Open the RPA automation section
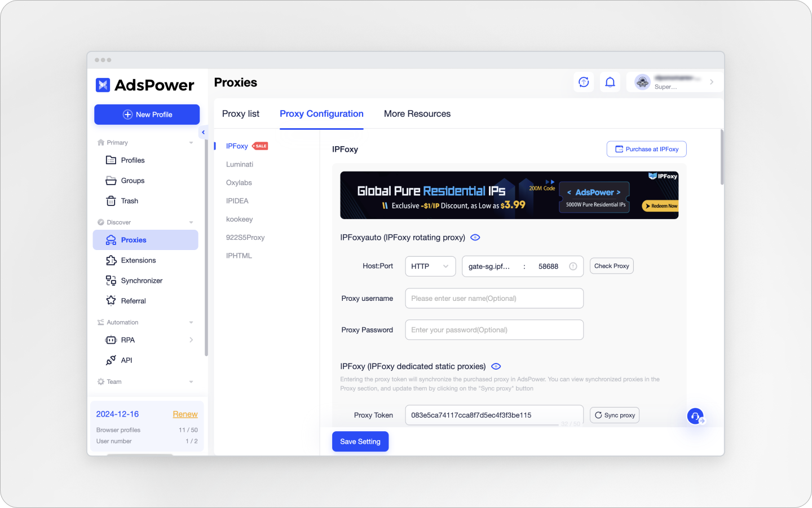 (129, 340)
